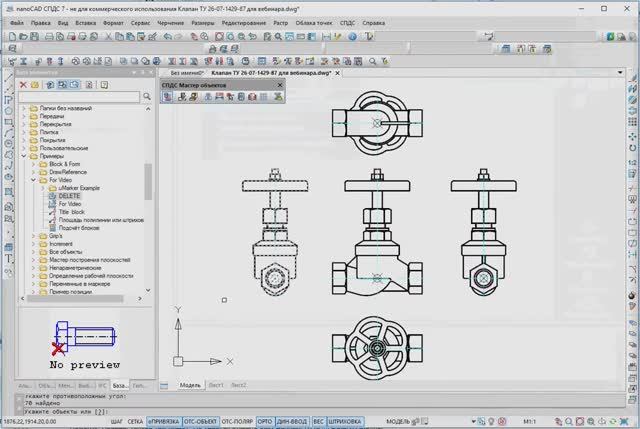Click the help question icon in database panel toolbar

104,85
